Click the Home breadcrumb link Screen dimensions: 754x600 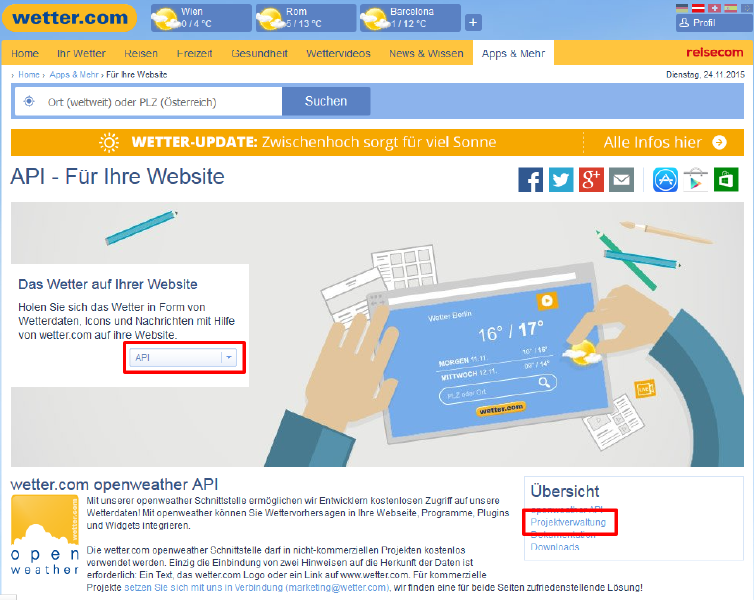pos(29,75)
